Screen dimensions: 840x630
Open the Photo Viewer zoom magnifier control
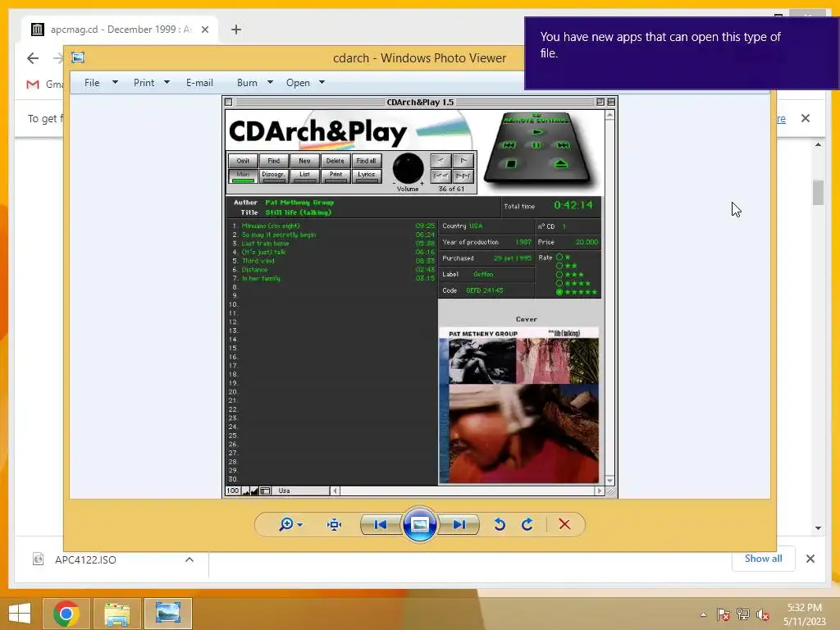286,524
